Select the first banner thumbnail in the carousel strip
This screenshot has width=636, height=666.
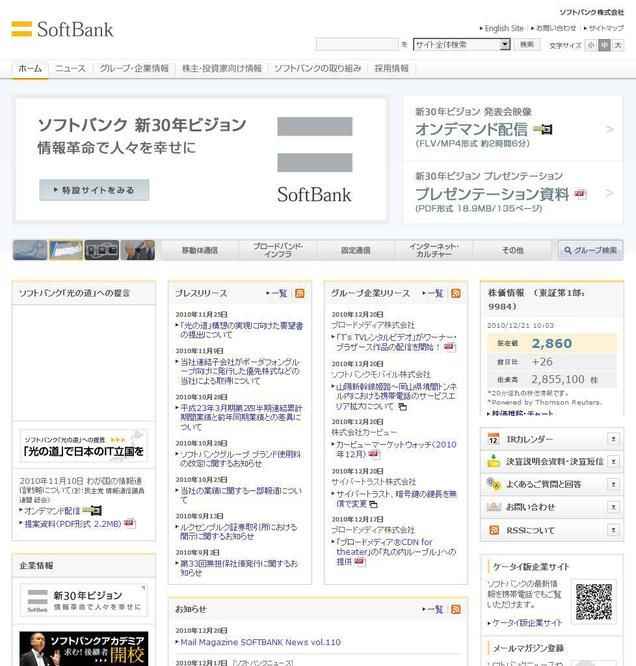point(30,250)
